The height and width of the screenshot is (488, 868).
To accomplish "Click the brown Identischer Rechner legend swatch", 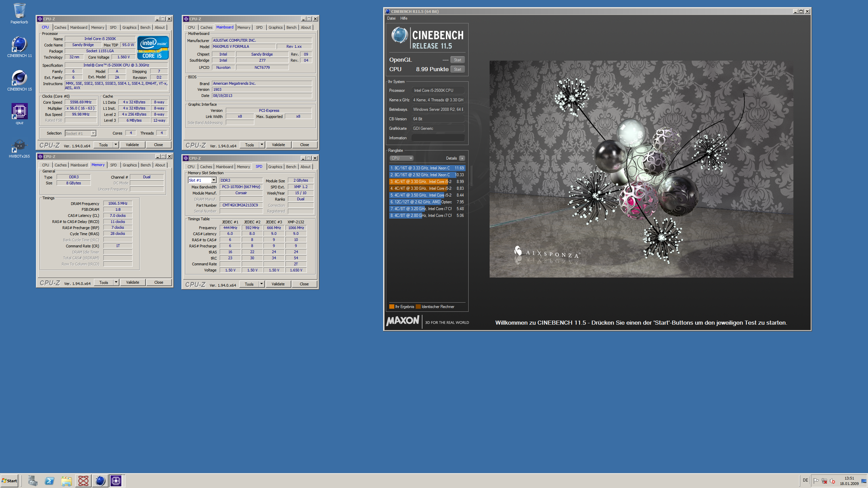I will tap(418, 307).
